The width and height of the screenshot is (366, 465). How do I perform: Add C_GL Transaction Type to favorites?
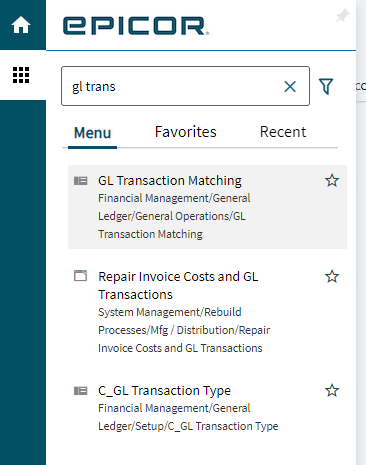pyautogui.click(x=332, y=390)
